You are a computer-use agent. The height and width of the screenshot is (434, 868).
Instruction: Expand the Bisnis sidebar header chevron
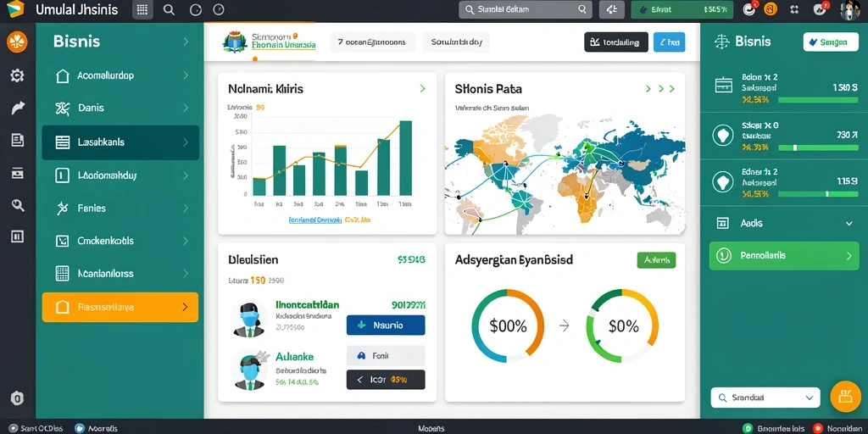coord(186,42)
